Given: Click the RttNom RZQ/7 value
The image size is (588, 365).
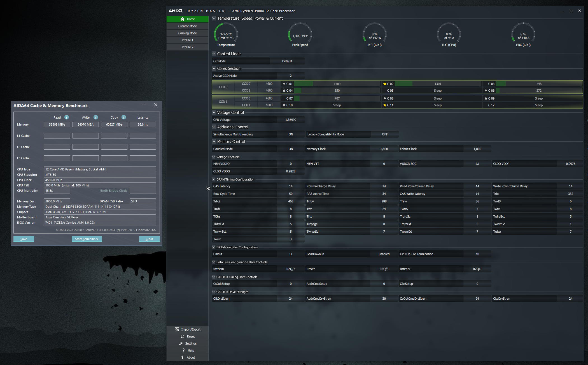Looking at the screenshot, I should click(291, 269).
